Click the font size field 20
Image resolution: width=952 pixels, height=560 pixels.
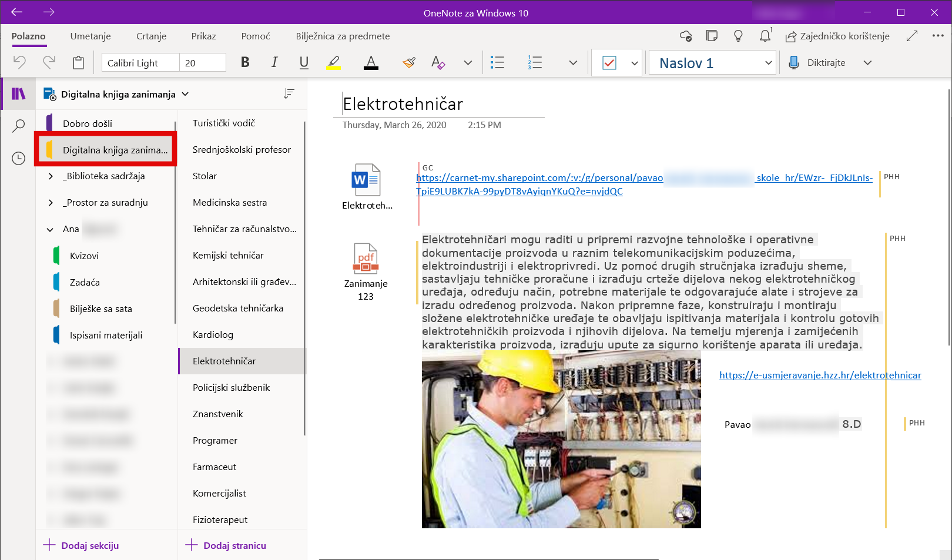[203, 62]
